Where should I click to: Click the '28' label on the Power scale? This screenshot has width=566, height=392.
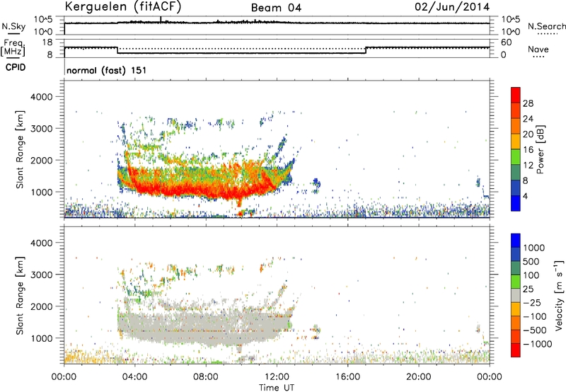click(x=528, y=103)
